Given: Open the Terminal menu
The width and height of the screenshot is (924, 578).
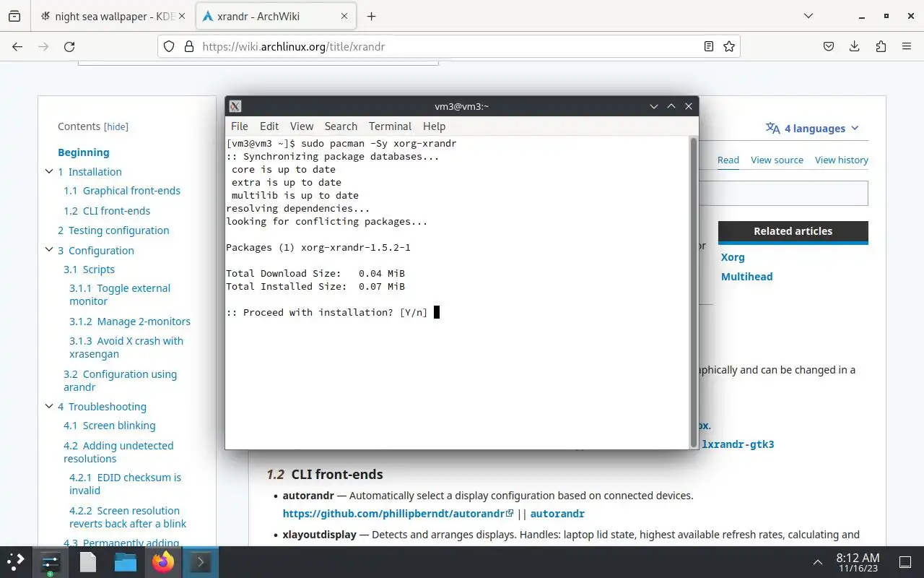Looking at the screenshot, I should [390, 126].
